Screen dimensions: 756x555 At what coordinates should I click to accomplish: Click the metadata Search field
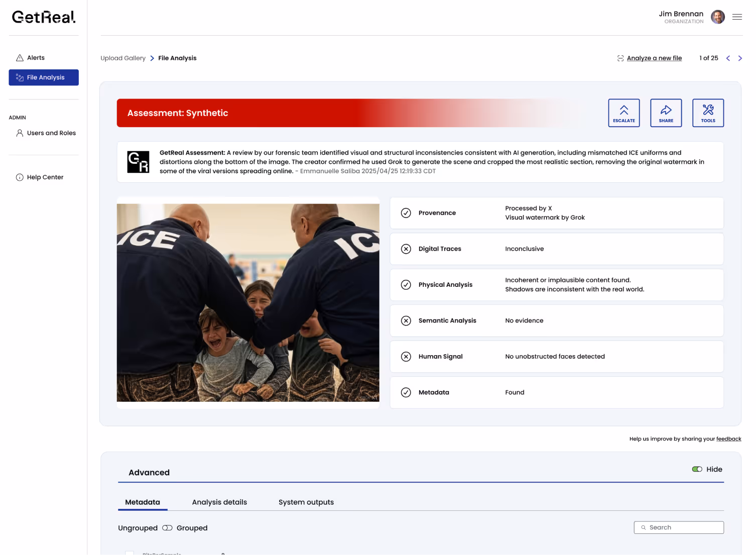click(679, 527)
